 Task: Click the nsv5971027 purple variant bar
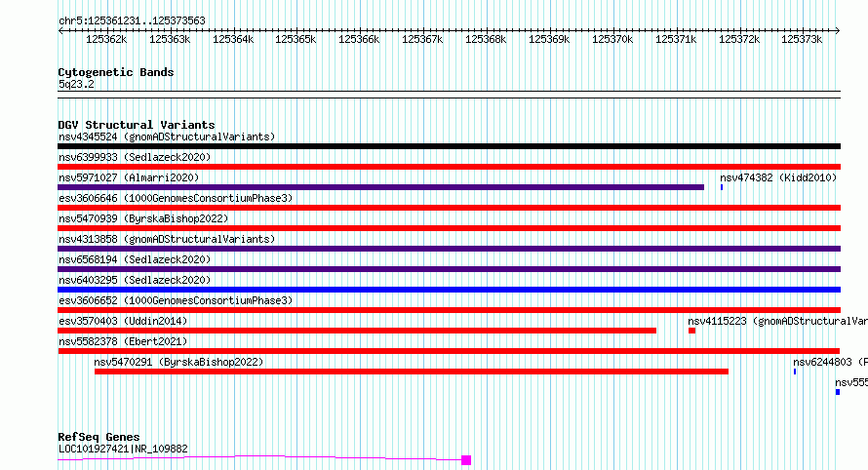pyautogui.click(x=381, y=187)
